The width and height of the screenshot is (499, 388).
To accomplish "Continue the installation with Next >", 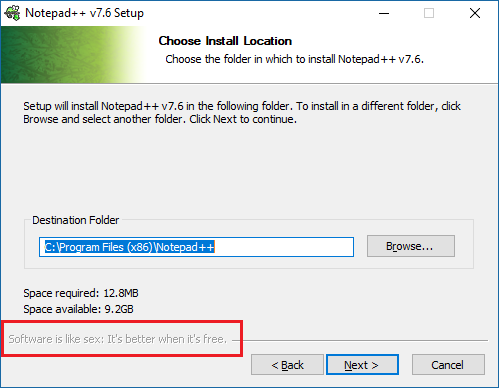I will pos(362,365).
